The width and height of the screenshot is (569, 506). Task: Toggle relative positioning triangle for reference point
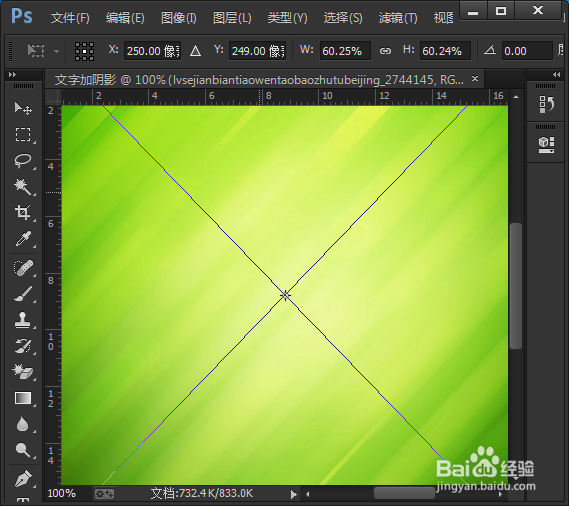(x=196, y=51)
